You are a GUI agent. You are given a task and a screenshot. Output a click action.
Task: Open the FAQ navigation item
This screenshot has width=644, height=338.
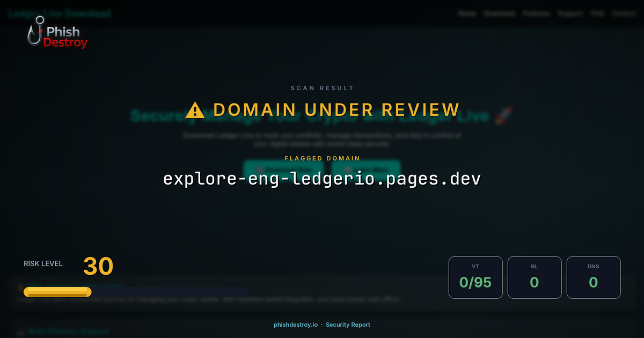pyautogui.click(x=597, y=13)
